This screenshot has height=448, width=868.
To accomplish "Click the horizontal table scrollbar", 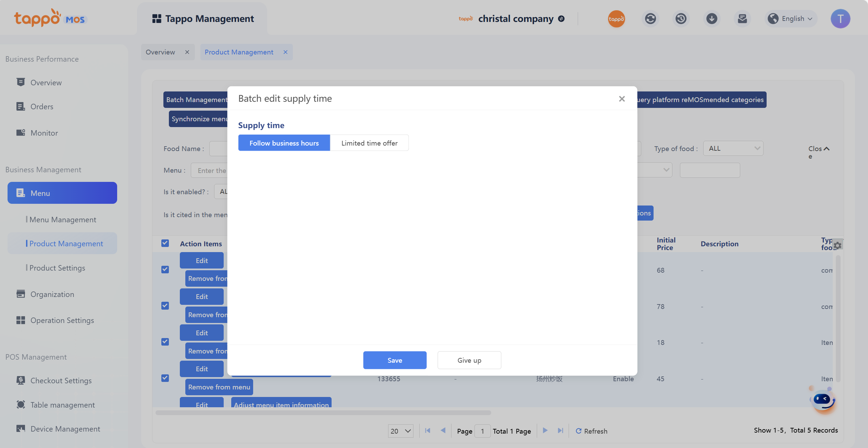I will [x=323, y=413].
